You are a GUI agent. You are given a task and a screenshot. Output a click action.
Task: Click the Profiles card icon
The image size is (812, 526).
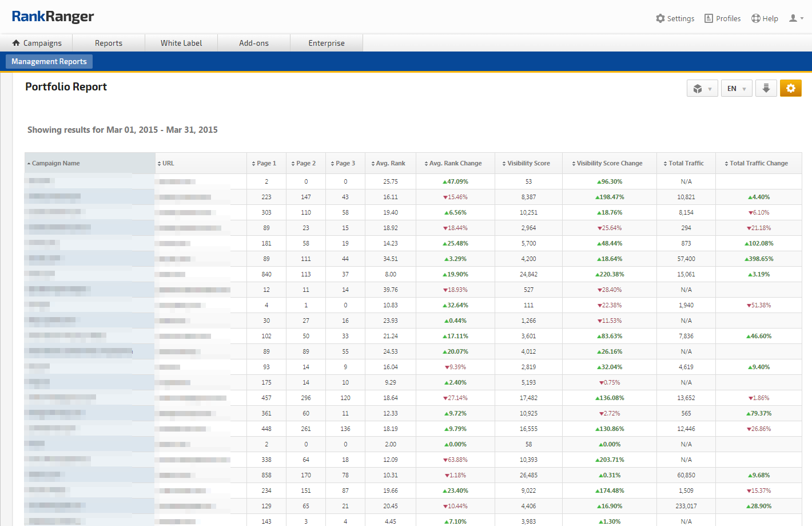(708, 18)
